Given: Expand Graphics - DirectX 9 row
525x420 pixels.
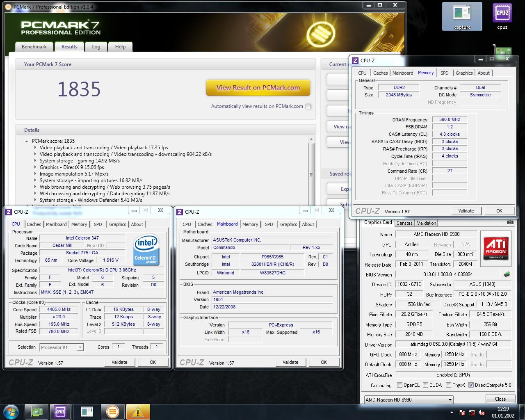Looking at the screenshot, I should 35,167.
